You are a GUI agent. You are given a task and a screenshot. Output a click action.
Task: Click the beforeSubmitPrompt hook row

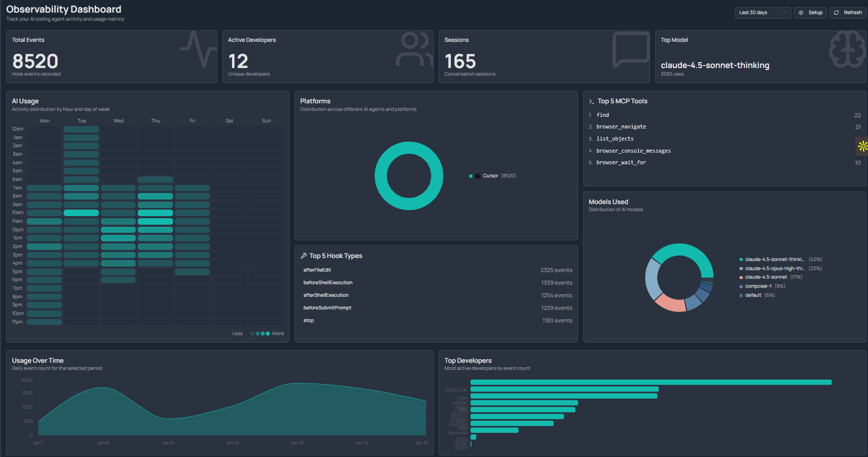click(437, 308)
